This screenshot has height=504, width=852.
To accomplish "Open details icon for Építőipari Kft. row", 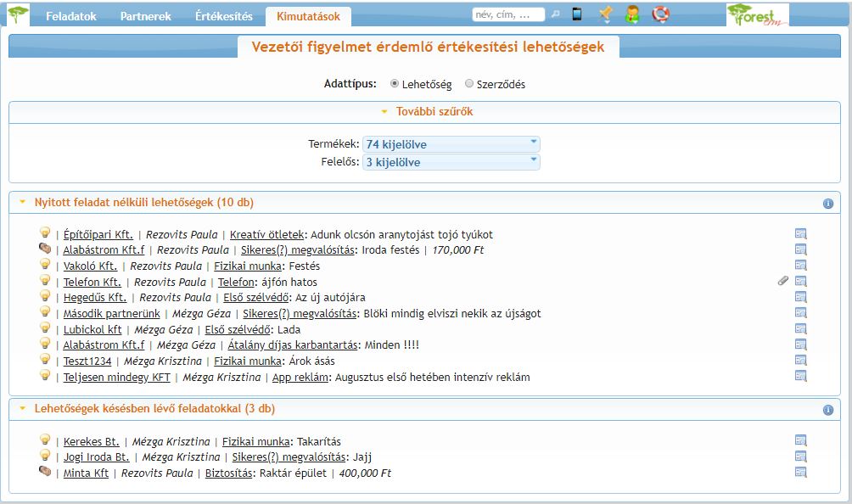I will click(x=800, y=234).
